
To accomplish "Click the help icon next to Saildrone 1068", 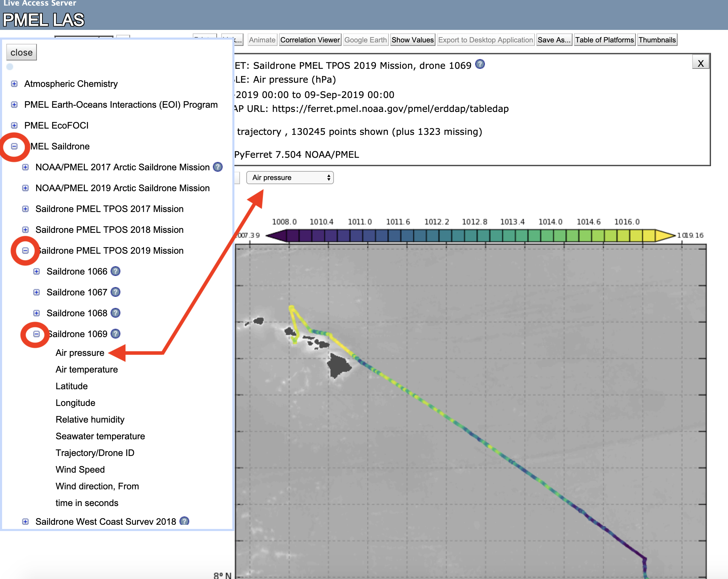I will tap(115, 313).
